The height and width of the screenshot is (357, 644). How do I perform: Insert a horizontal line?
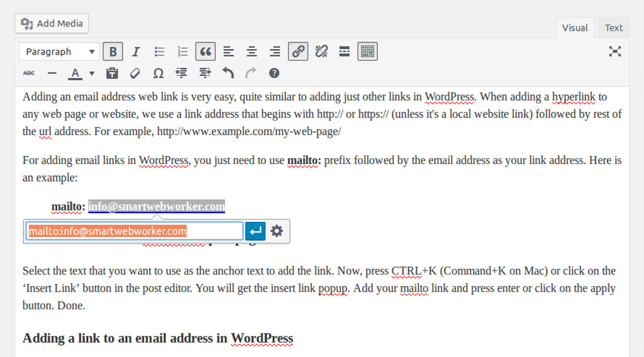point(52,73)
